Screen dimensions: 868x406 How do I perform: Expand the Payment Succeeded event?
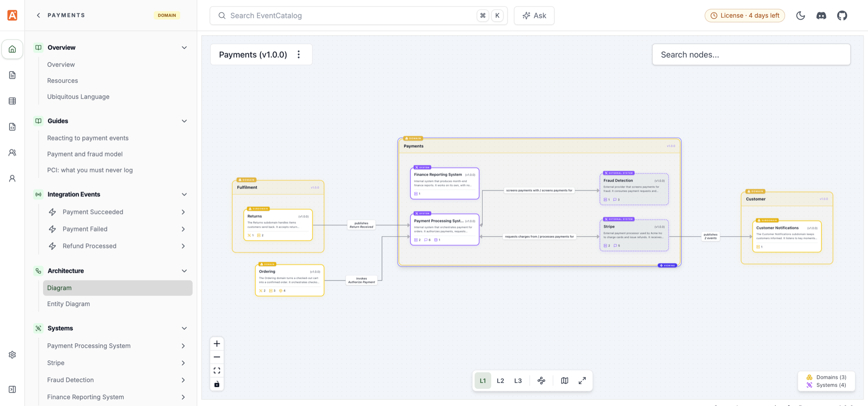183,212
